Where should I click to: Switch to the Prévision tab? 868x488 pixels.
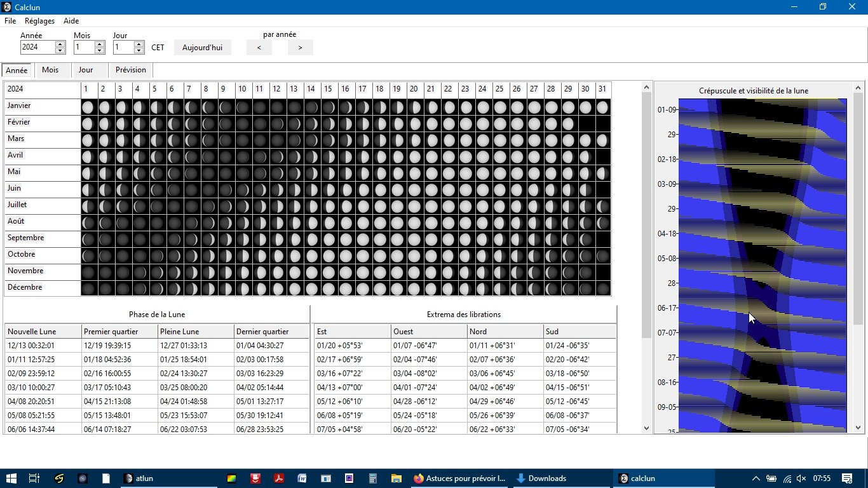pos(131,70)
